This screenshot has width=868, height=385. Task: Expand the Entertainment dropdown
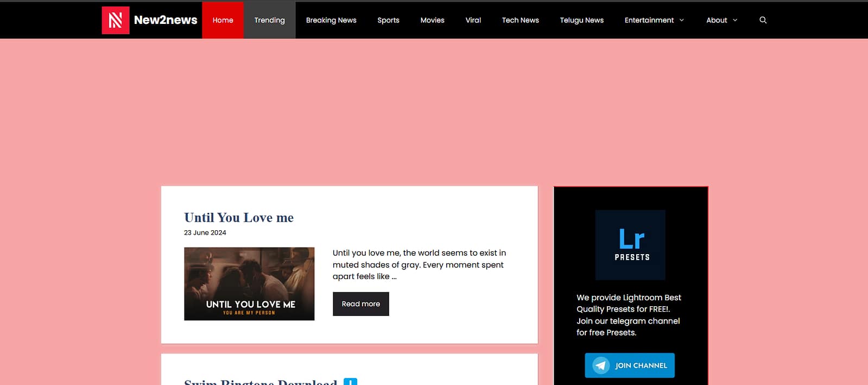(654, 20)
